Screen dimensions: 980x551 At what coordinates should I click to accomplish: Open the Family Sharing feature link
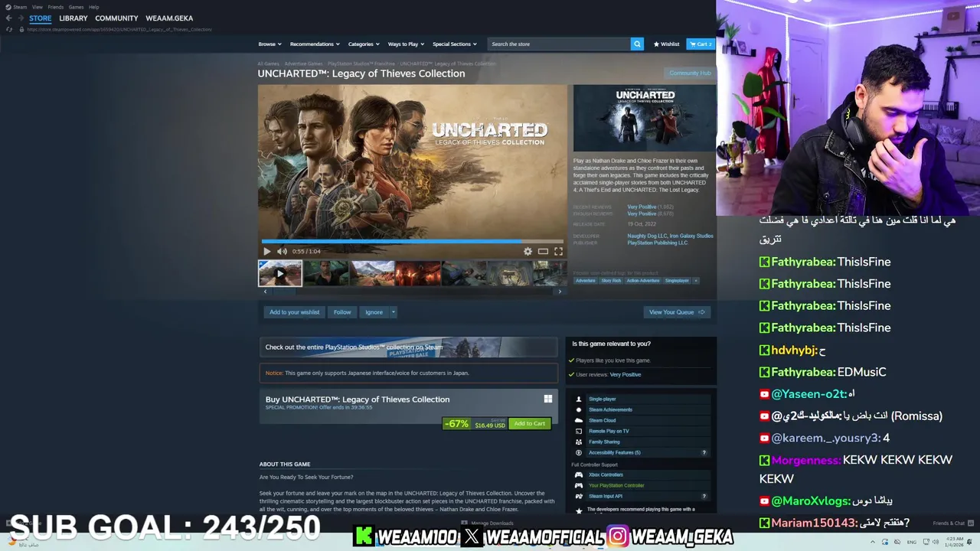click(x=604, y=442)
